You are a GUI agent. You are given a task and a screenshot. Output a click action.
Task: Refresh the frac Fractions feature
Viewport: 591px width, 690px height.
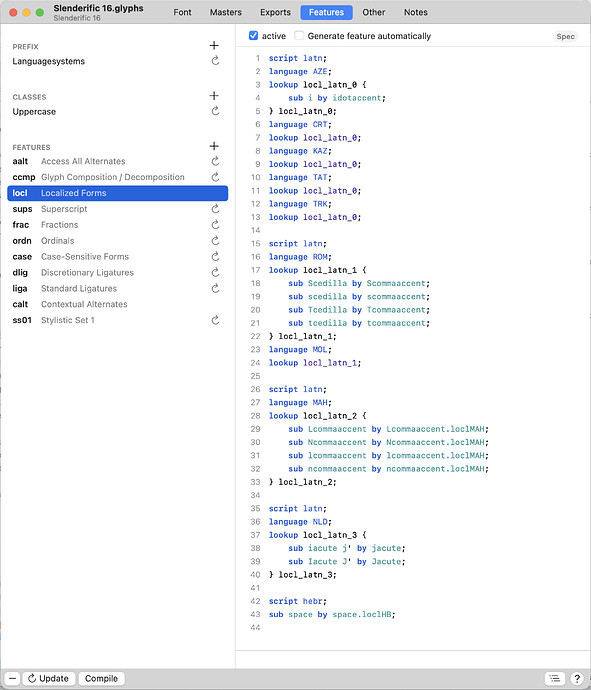(215, 224)
